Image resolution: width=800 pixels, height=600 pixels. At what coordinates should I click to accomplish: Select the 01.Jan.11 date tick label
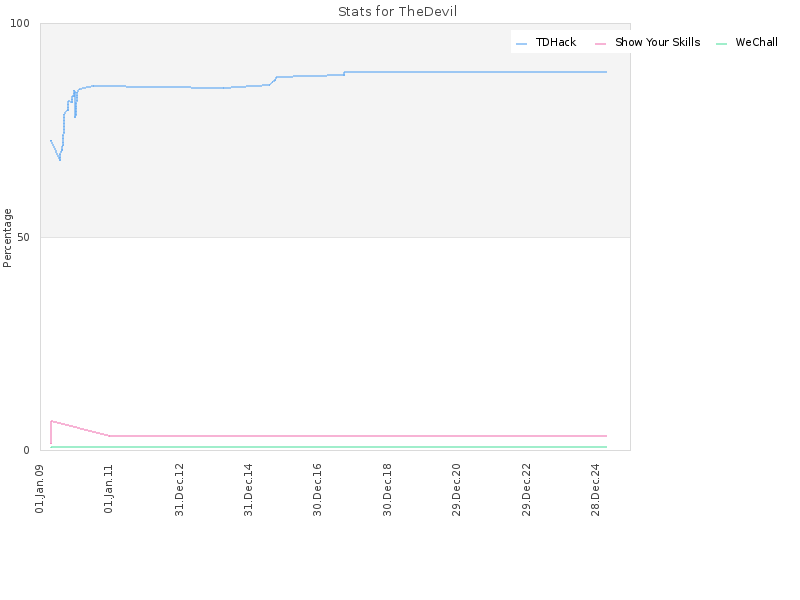109,489
